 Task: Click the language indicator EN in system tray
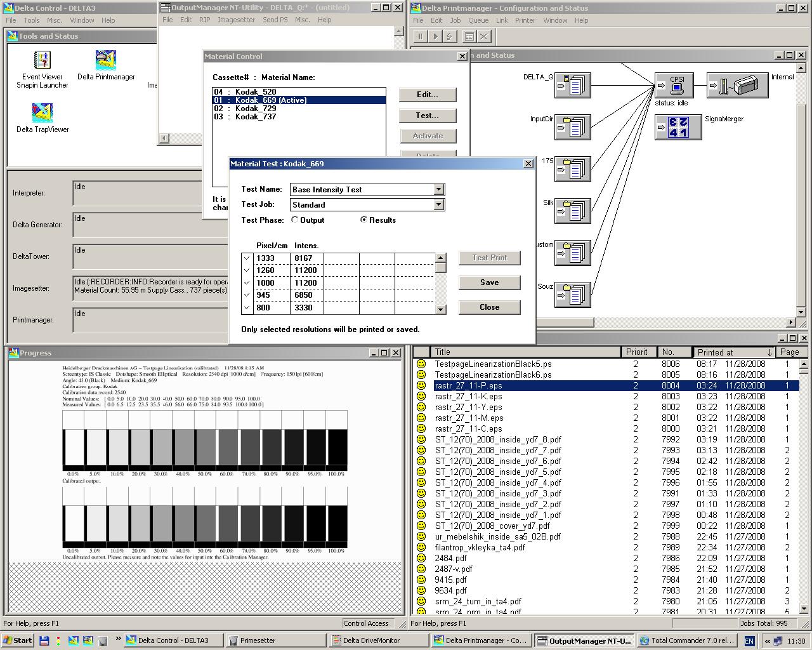(x=749, y=640)
